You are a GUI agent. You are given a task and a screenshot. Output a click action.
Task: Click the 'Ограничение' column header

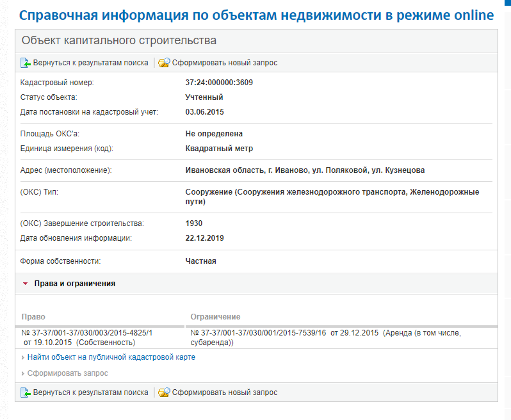pyautogui.click(x=215, y=317)
